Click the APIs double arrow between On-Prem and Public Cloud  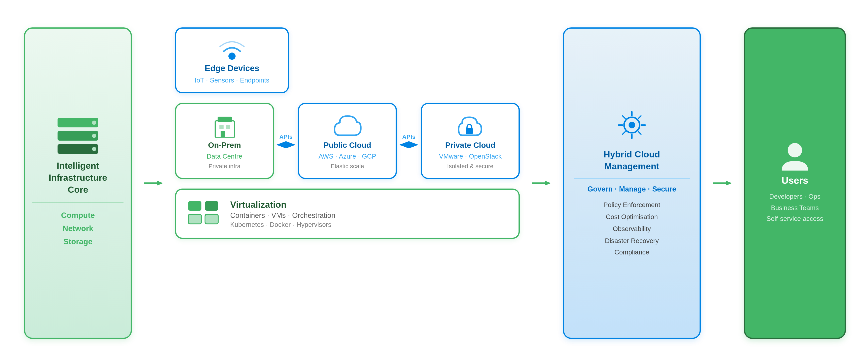[x=286, y=145]
